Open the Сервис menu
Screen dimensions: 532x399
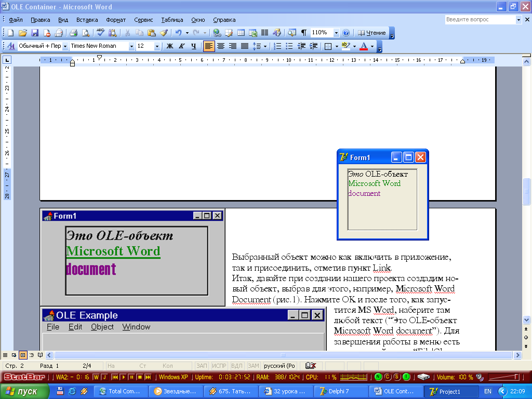143,20
